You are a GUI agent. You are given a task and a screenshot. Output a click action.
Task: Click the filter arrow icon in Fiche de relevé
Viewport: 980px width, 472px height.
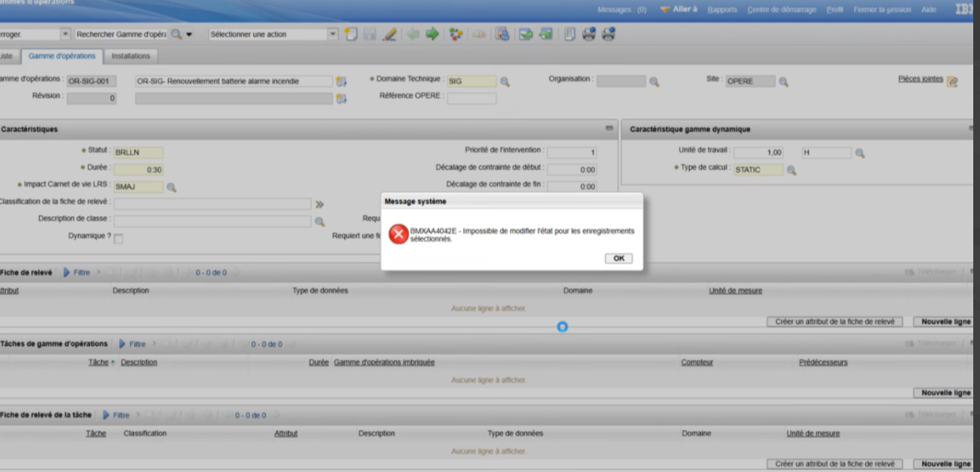pyautogui.click(x=67, y=273)
